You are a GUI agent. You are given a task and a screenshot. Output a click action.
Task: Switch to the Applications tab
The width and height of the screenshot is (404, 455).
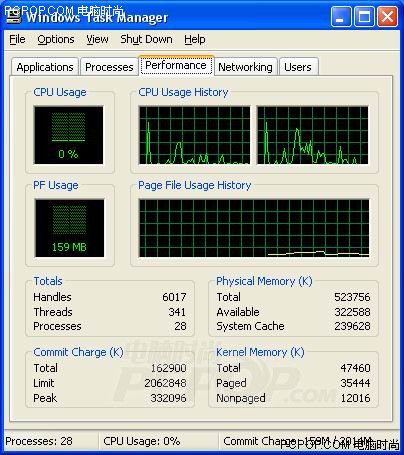45,67
